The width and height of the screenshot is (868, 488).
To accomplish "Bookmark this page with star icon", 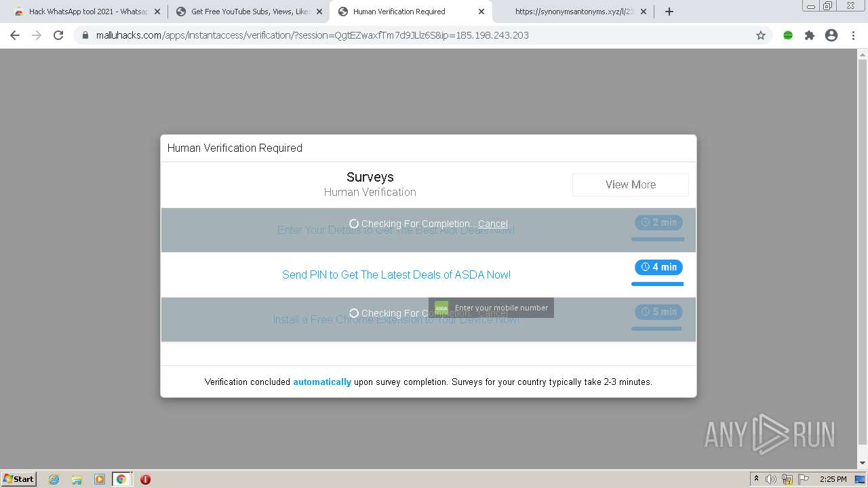I will 761,35.
